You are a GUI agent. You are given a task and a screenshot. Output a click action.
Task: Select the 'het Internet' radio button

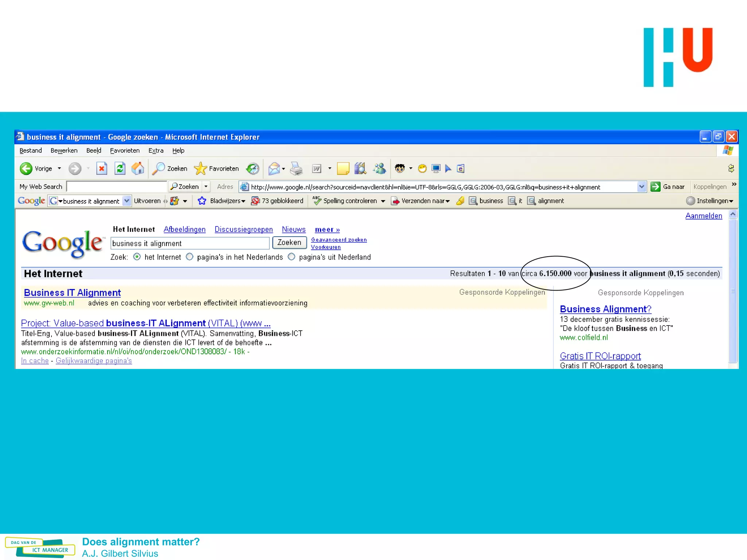(137, 257)
